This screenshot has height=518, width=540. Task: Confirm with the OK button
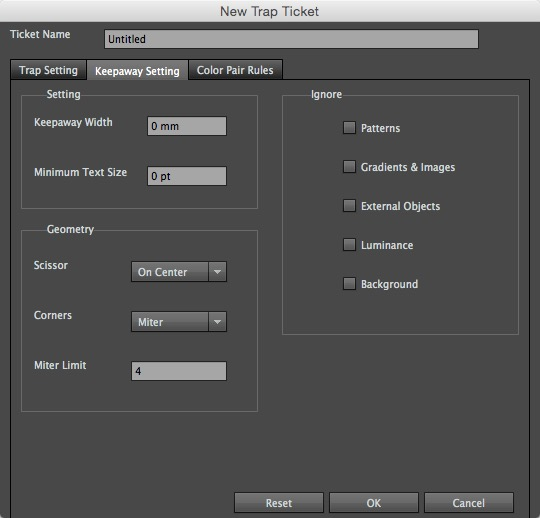point(374,503)
